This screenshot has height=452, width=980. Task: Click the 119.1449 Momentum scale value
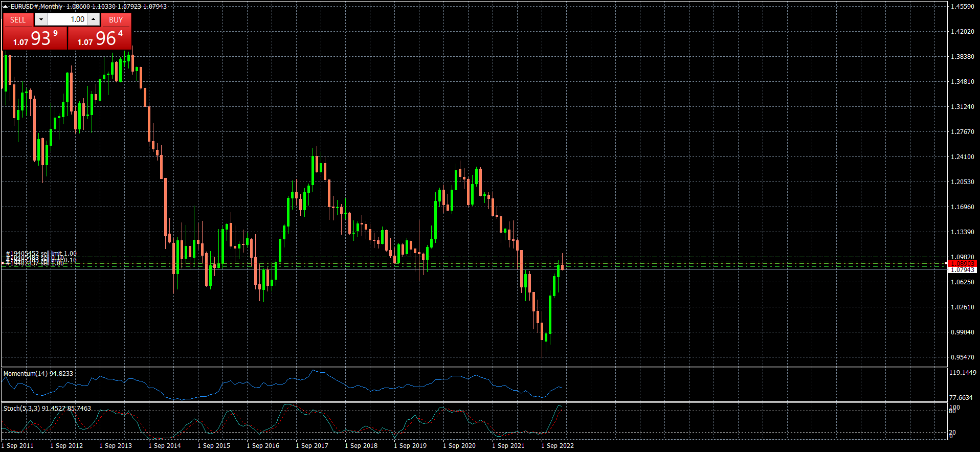(963, 373)
